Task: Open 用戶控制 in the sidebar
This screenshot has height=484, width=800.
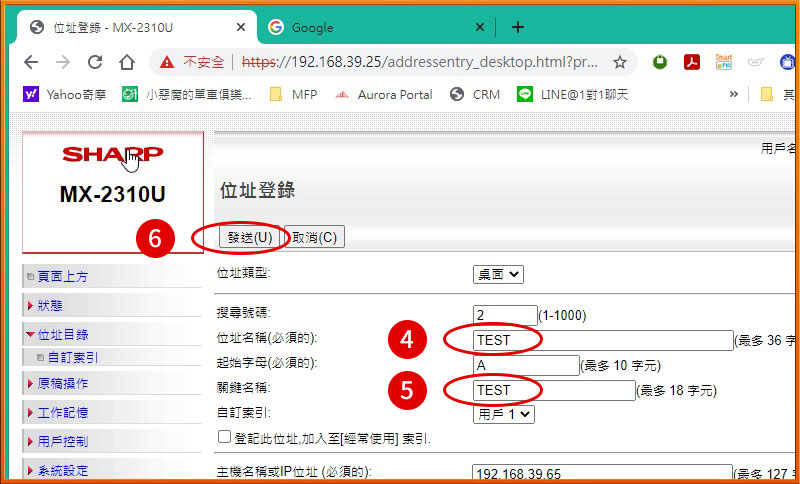Action: 62,441
